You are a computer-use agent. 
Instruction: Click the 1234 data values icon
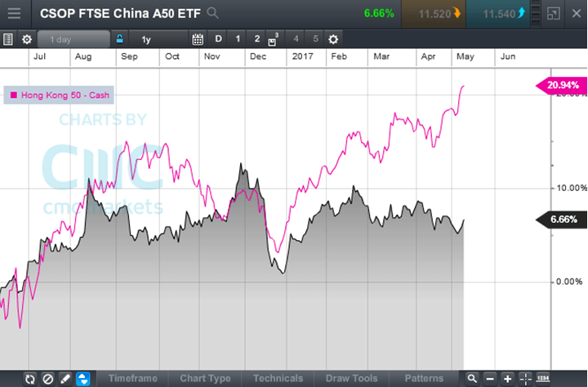pos(543,379)
